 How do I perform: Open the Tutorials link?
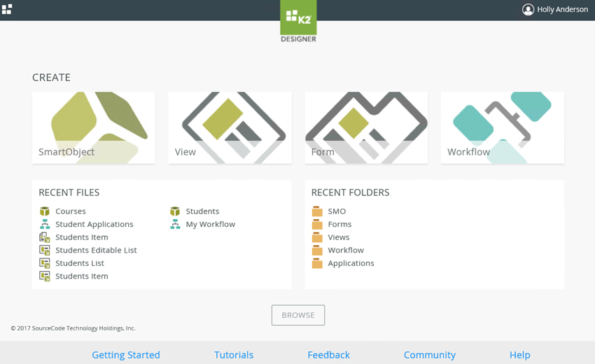234,355
